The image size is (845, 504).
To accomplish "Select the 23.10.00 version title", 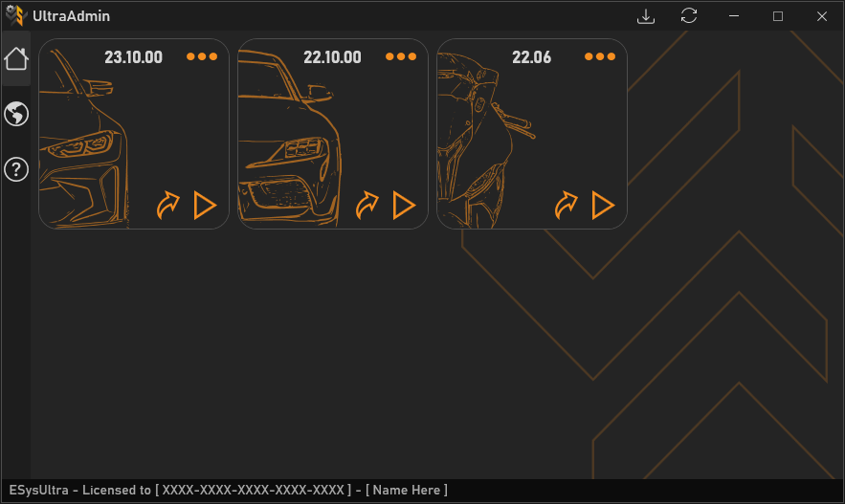I will (x=134, y=57).
